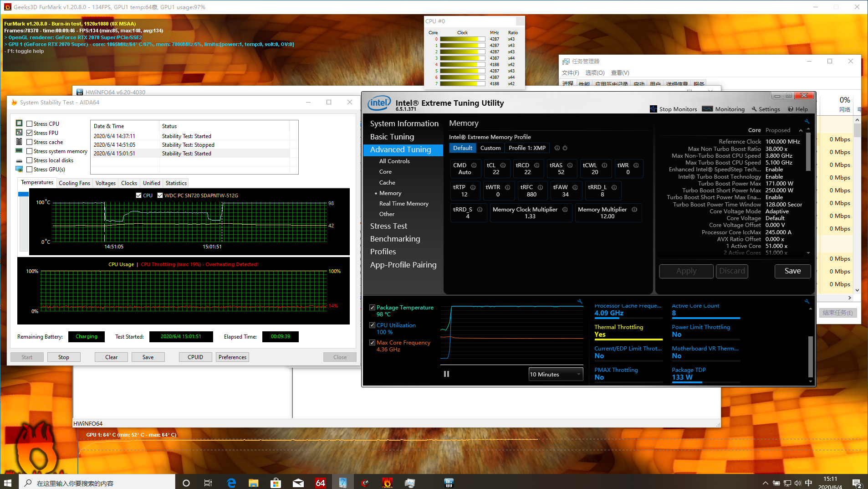868x489 pixels.
Task: Toggle Max Core Frequency monitor checkbox
Action: (372, 342)
